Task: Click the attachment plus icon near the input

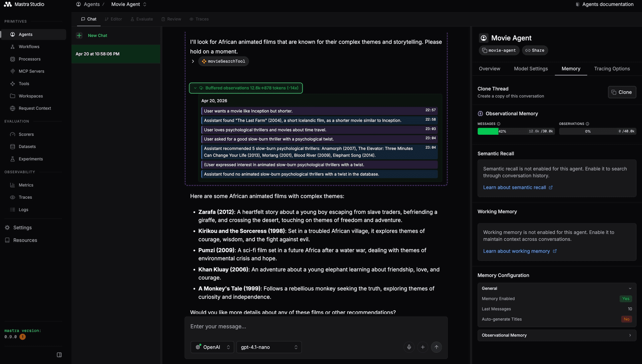Action: coord(423,347)
